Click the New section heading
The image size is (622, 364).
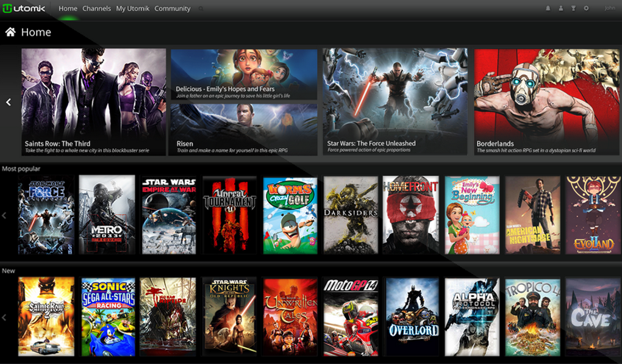(x=9, y=271)
